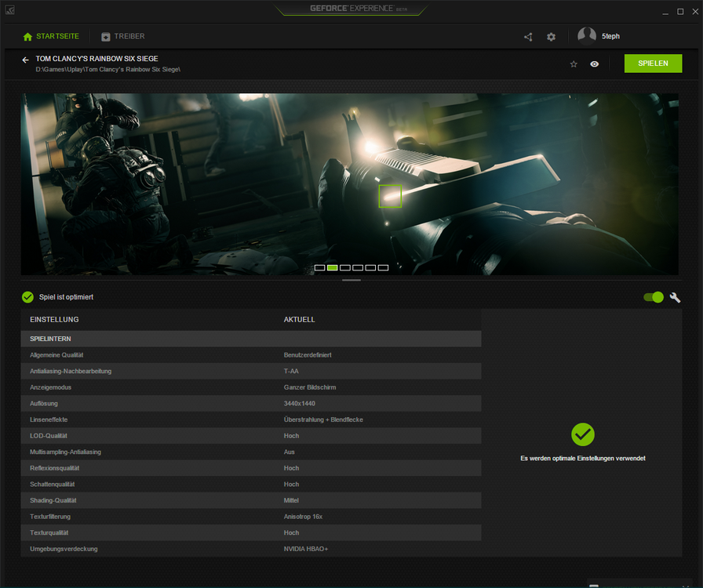The height and width of the screenshot is (588, 703).
Task: Collapse the screenshot panel using divider handle
Action: pos(351,280)
